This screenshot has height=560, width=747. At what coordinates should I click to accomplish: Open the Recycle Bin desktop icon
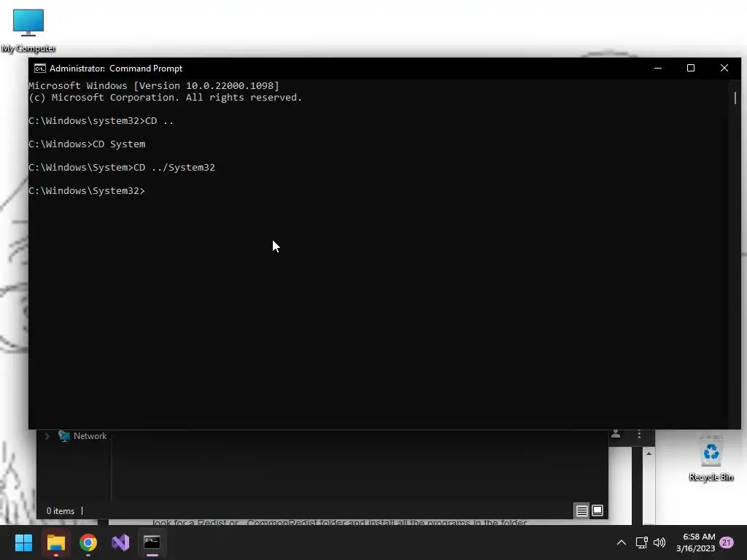click(x=711, y=459)
